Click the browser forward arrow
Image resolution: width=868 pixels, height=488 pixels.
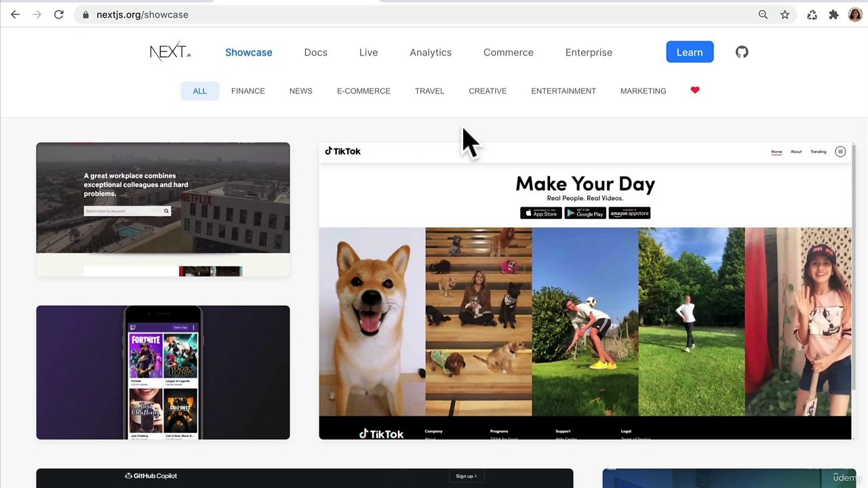[x=37, y=14]
